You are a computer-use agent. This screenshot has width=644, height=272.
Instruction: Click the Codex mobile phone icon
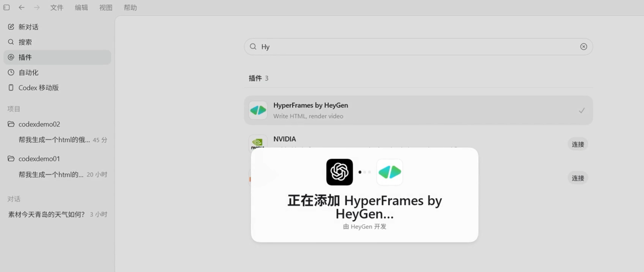[x=11, y=87]
